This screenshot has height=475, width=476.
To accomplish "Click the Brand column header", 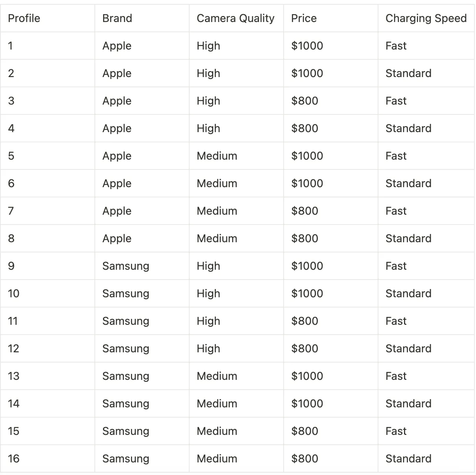I will 142,18.
